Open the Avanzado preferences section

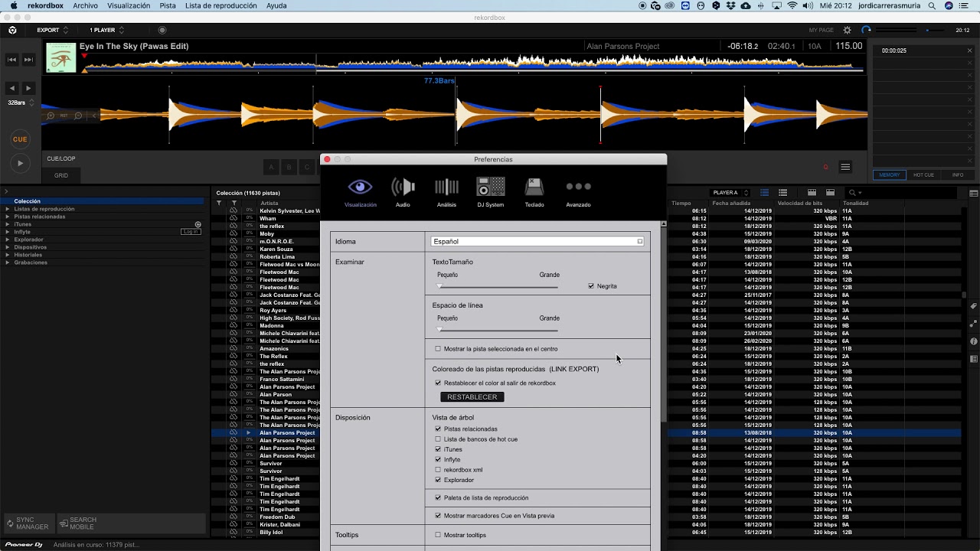pyautogui.click(x=578, y=192)
